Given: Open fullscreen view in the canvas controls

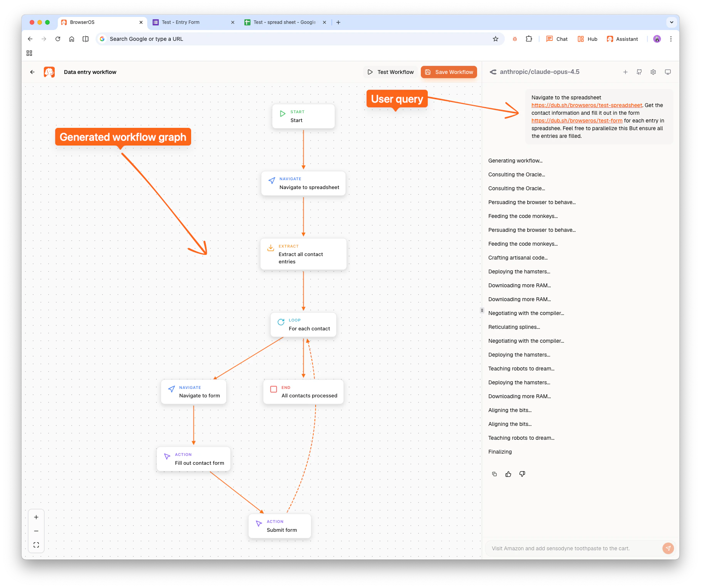Looking at the screenshot, I should pyautogui.click(x=36, y=544).
